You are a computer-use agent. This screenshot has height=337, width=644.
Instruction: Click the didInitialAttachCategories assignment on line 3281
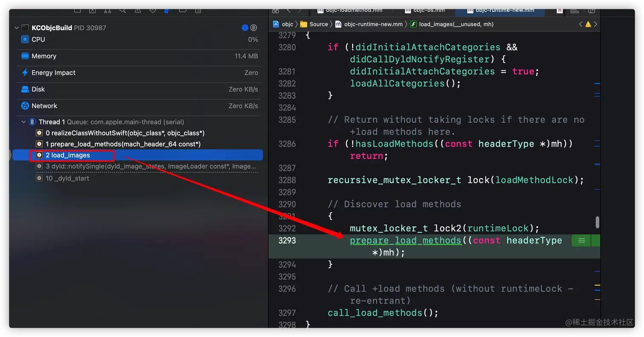[423, 72]
